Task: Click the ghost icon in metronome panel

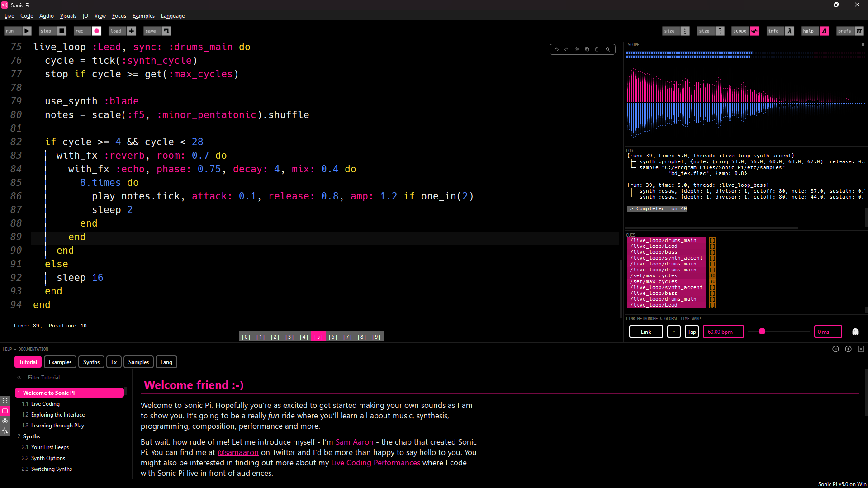Action: tap(855, 332)
